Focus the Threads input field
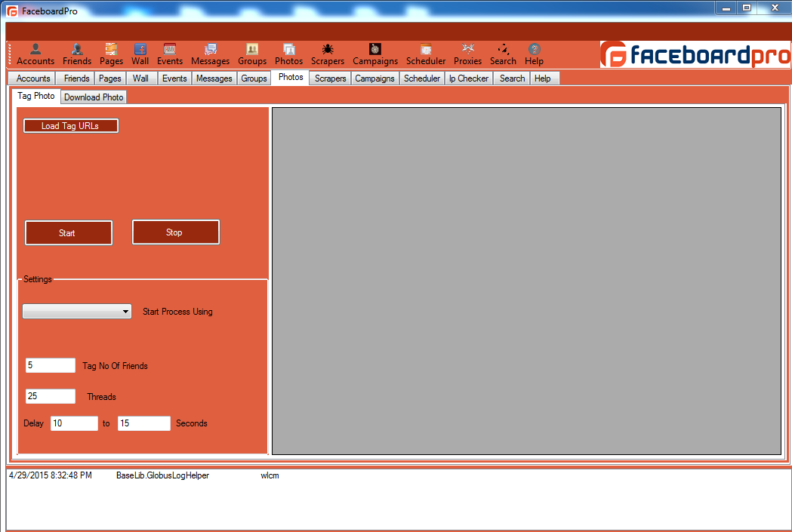 coord(51,396)
